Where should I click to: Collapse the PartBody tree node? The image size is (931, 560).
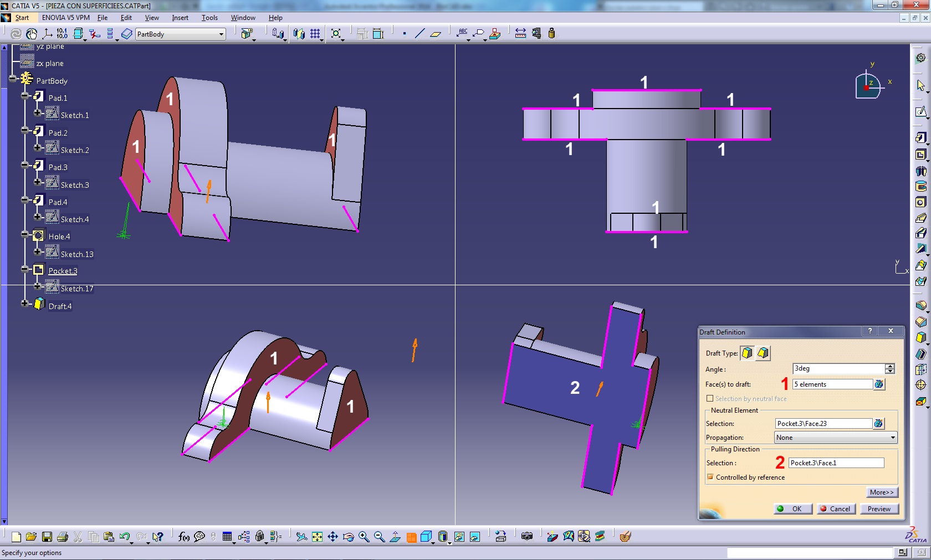pos(13,79)
